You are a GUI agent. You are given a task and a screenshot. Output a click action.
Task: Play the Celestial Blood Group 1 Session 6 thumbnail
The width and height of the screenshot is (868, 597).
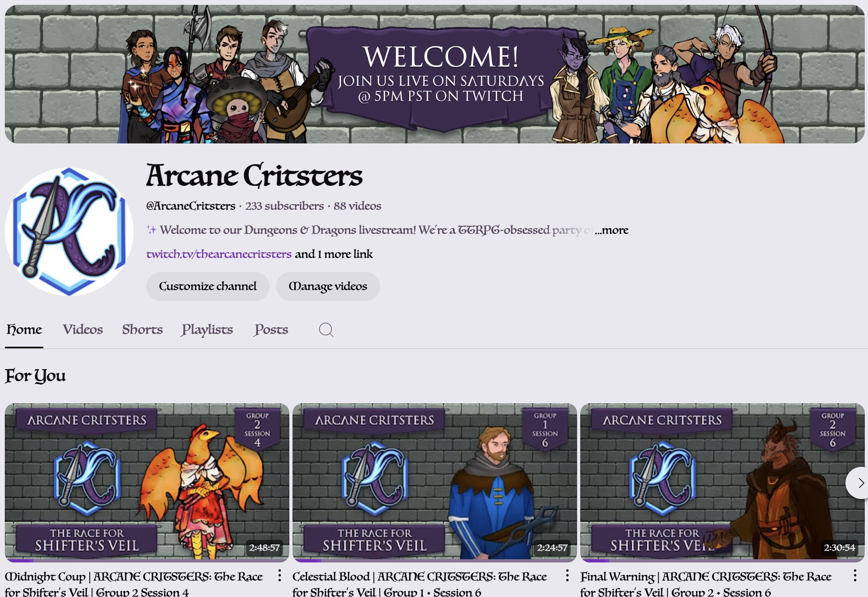(x=435, y=482)
